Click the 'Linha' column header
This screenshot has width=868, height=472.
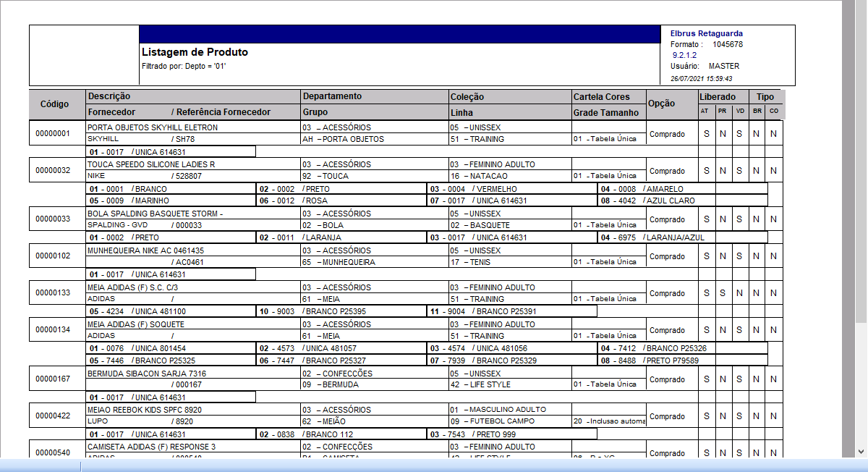click(461, 112)
